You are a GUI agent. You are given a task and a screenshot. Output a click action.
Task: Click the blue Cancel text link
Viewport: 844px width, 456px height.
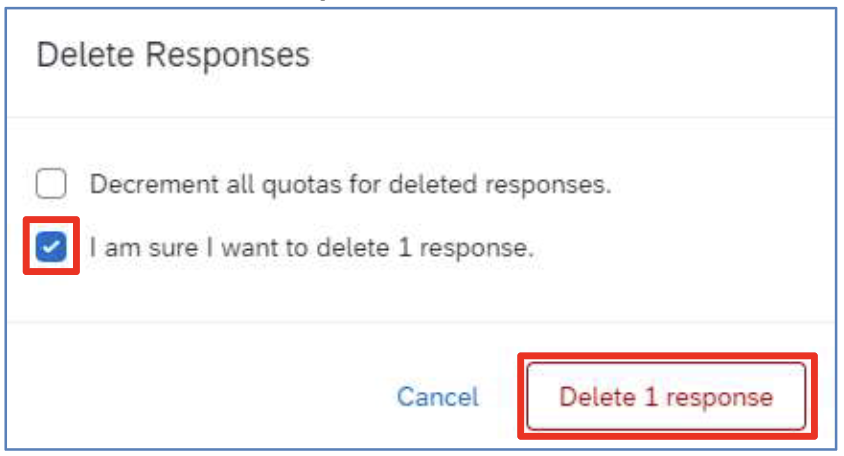(438, 397)
